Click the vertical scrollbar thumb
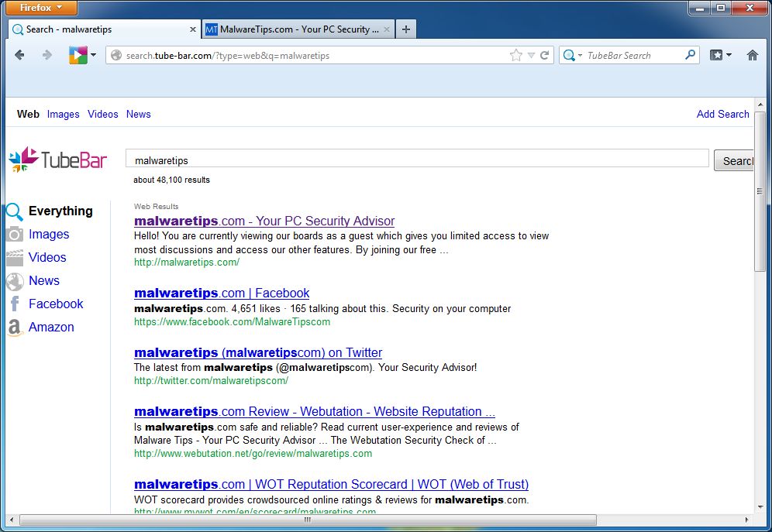Screen dimensions: 772x532 pyautogui.click(x=760, y=190)
